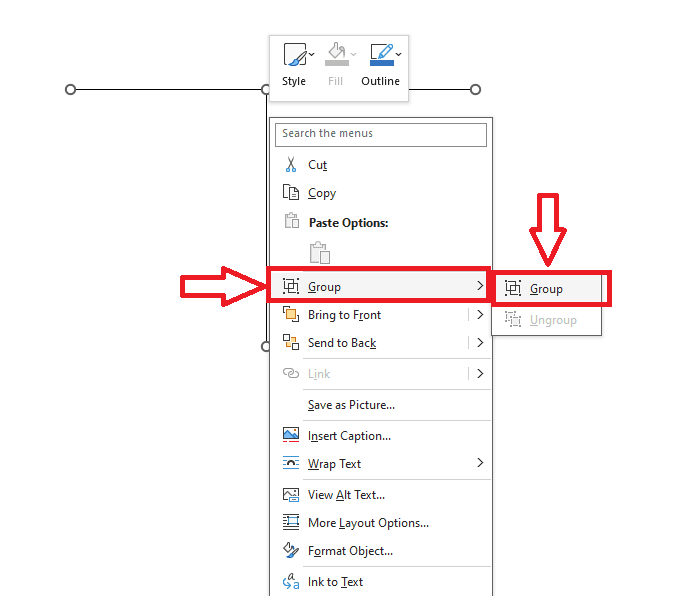This screenshot has width=676, height=596.
Task: Choose Group in the submenu
Action: coord(547,289)
